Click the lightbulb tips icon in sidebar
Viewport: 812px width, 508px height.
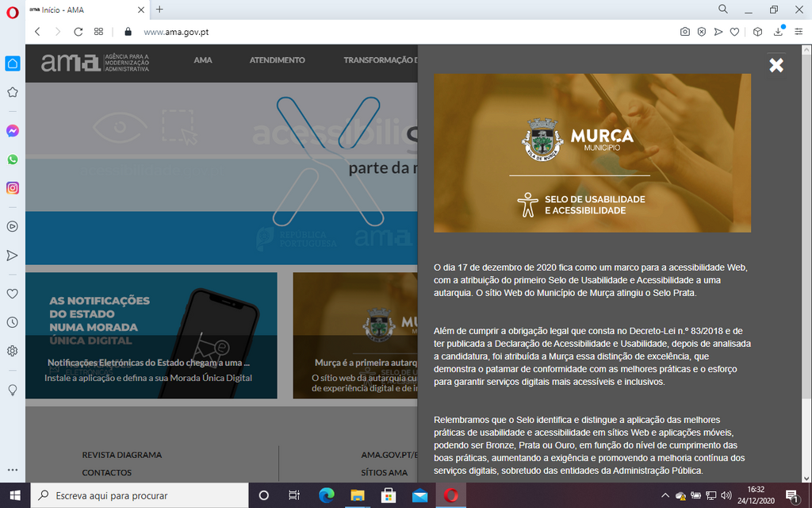click(x=13, y=390)
